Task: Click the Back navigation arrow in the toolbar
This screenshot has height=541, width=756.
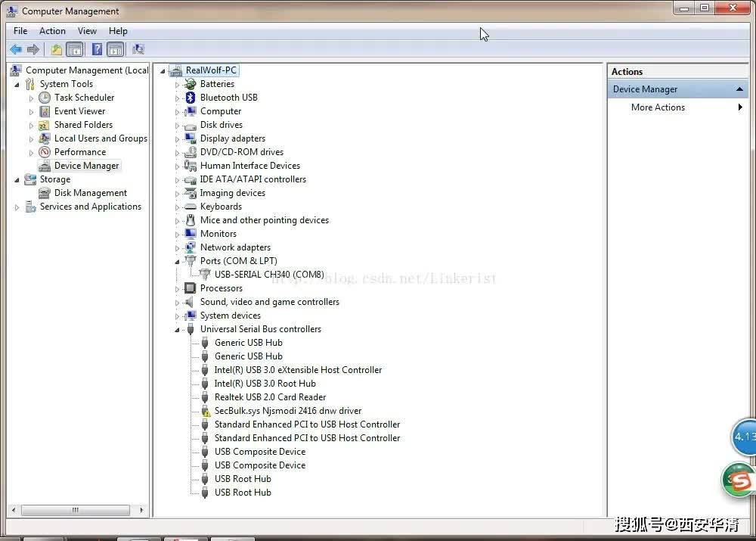Action: pos(16,49)
